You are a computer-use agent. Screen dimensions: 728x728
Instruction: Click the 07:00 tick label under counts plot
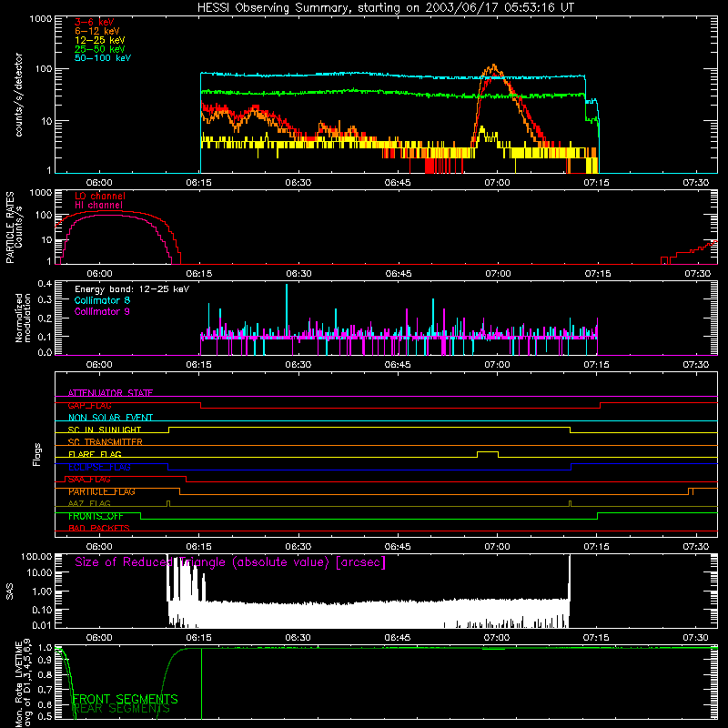(x=497, y=183)
